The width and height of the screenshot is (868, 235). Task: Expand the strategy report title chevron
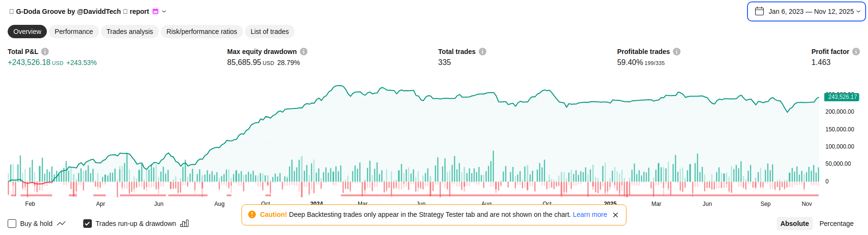tap(164, 11)
